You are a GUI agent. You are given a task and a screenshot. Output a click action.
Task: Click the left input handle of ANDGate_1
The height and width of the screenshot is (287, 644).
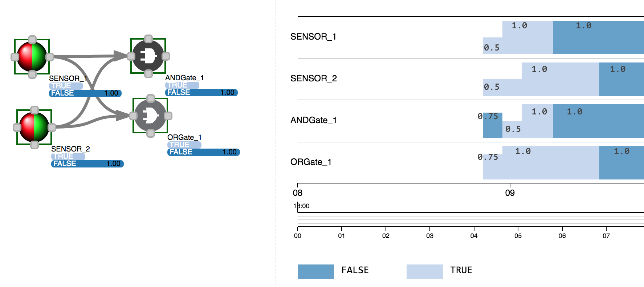tap(131, 56)
